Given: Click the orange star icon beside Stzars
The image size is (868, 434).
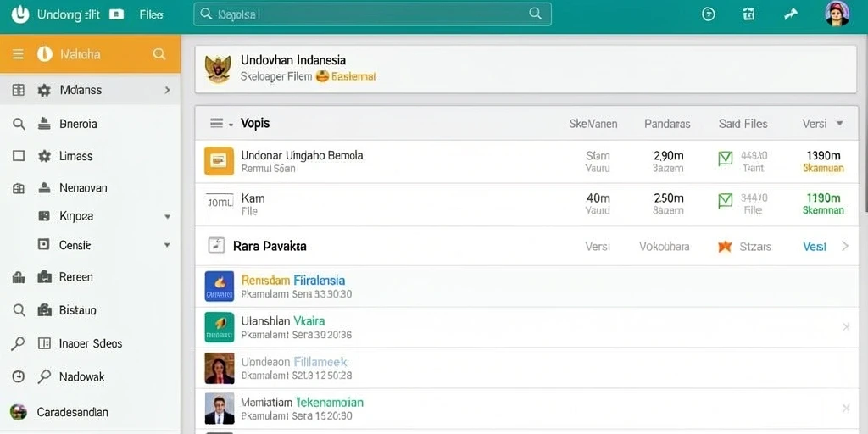Looking at the screenshot, I should click(x=725, y=247).
